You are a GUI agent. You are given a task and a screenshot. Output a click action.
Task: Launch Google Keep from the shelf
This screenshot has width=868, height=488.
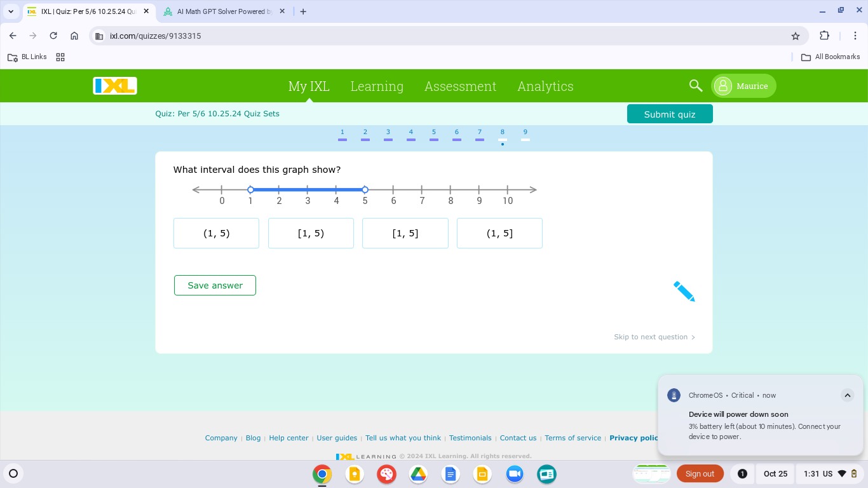pos(354,474)
